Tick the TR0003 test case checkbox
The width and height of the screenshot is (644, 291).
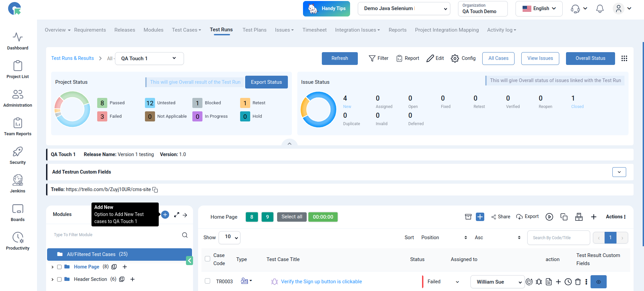point(207,281)
